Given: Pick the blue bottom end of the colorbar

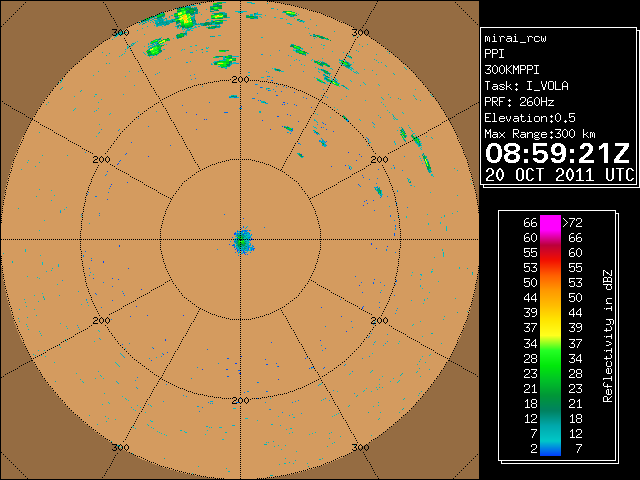Looking at the screenshot, I should click(x=550, y=451).
